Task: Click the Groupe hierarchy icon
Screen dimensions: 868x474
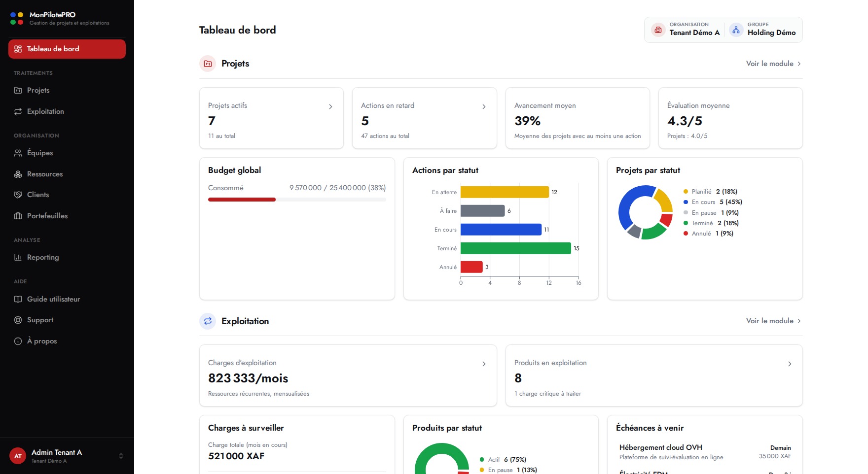Action: [x=736, y=30]
